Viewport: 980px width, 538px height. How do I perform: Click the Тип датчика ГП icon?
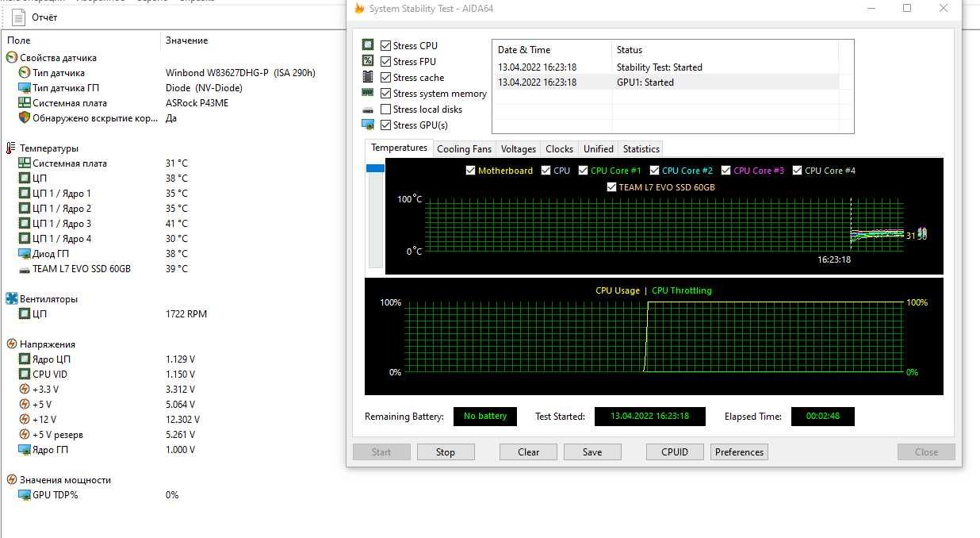pos(25,88)
